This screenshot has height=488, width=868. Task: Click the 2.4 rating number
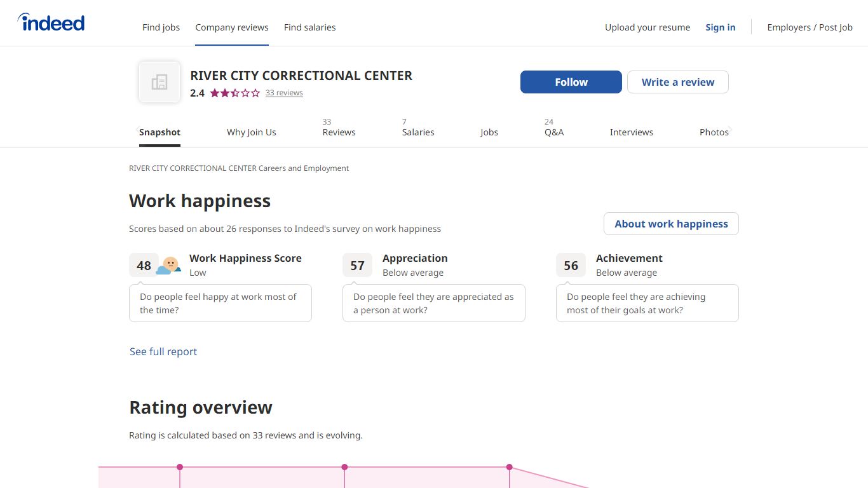pyautogui.click(x=197, y=93)
